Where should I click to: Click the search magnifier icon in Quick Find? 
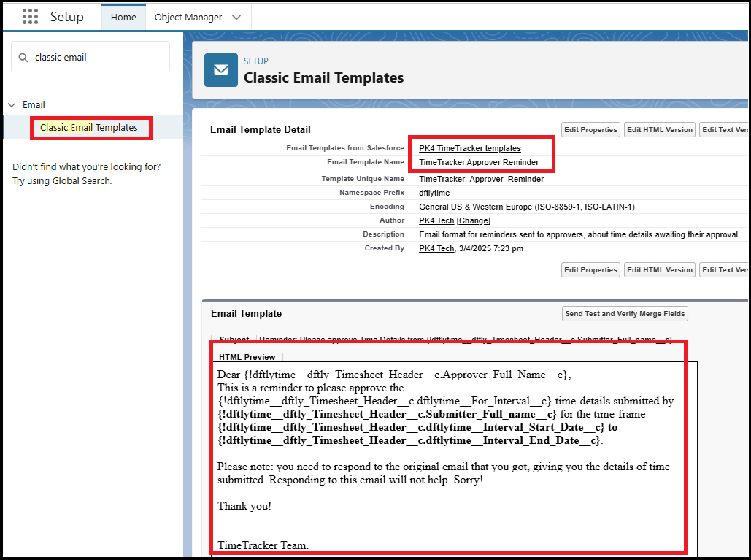23,58
